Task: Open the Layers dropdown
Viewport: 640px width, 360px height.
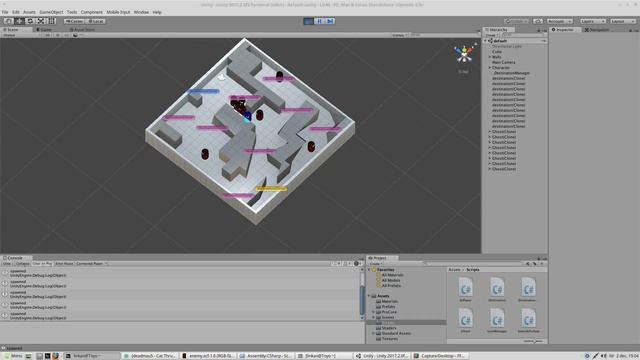Action: coord(593,21)
